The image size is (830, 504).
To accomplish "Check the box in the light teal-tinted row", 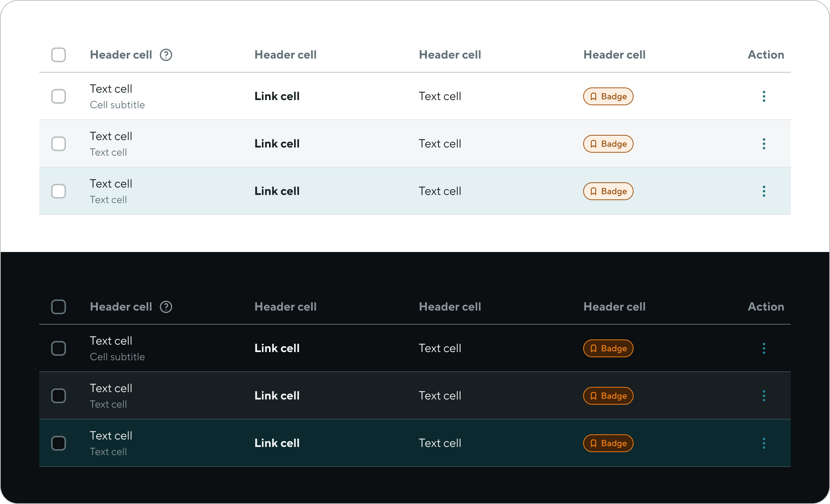I will tap(59, 191).
